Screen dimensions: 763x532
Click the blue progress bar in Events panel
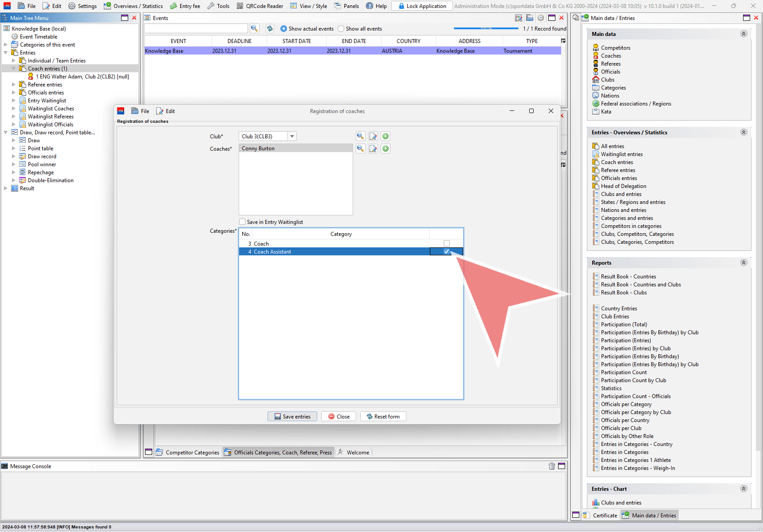486,28
